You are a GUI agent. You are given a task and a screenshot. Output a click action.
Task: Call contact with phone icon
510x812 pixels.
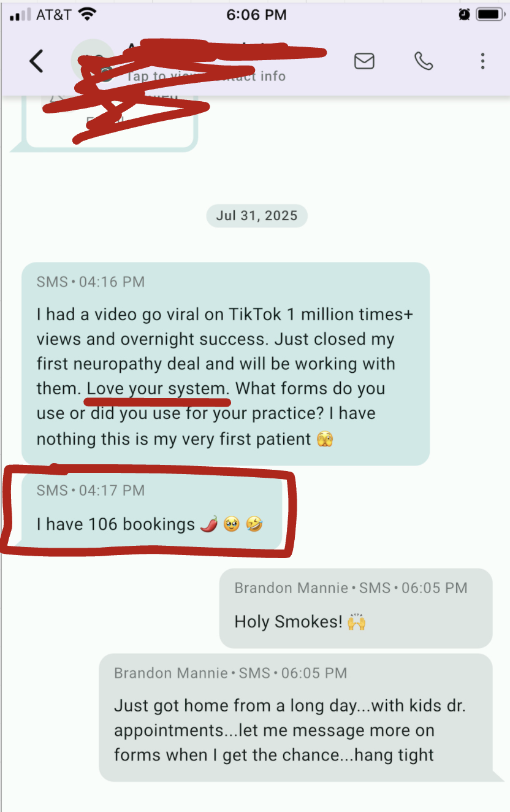[424, 61]
